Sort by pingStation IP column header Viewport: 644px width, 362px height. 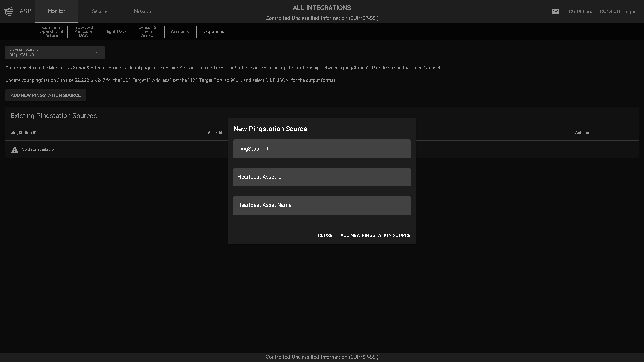tap(23, 133)
